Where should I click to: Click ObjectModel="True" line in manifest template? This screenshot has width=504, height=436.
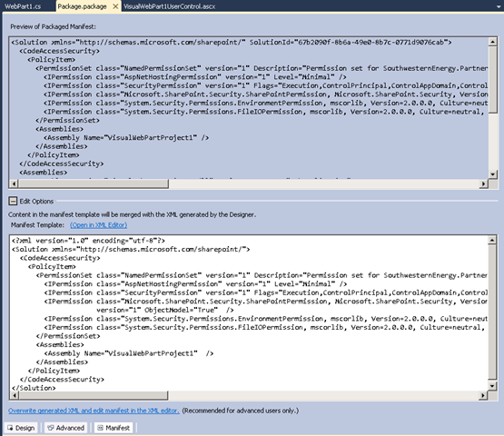point(165,310)
